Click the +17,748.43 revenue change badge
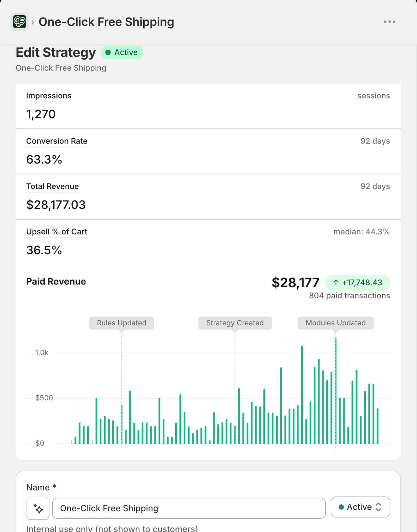The width and height of the screenshot is (417, 532). pyautogui.click(x=357, y=282)
